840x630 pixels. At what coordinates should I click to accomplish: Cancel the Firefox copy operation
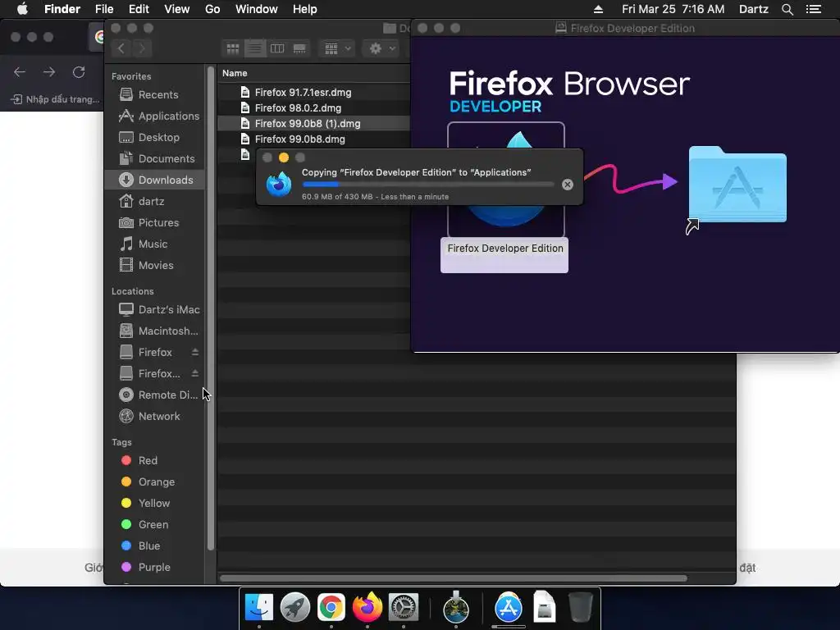pos(568,185)
